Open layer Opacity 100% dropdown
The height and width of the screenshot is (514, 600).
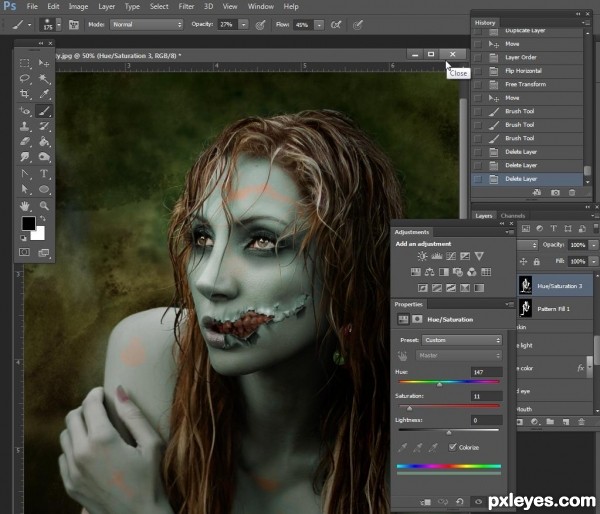[x=593, y=245]
